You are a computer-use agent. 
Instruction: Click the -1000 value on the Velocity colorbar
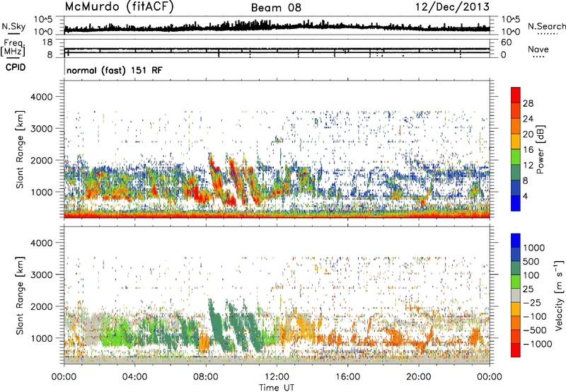click(x=538, y=344)
